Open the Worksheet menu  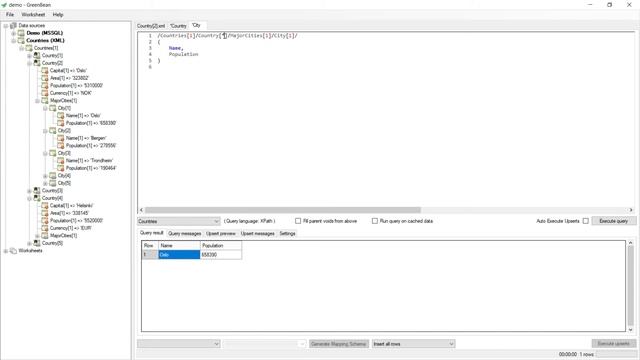tap(33, 15)
